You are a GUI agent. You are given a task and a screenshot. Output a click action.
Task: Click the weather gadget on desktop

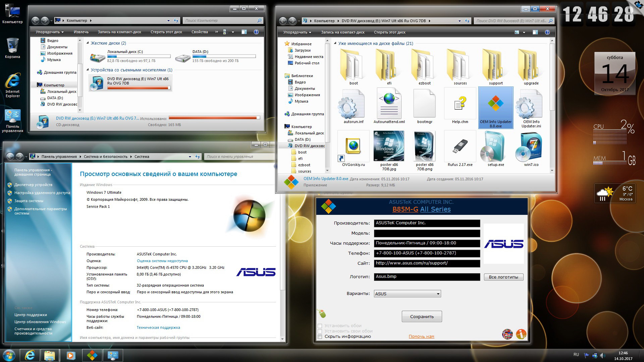(x=615, y=193)
